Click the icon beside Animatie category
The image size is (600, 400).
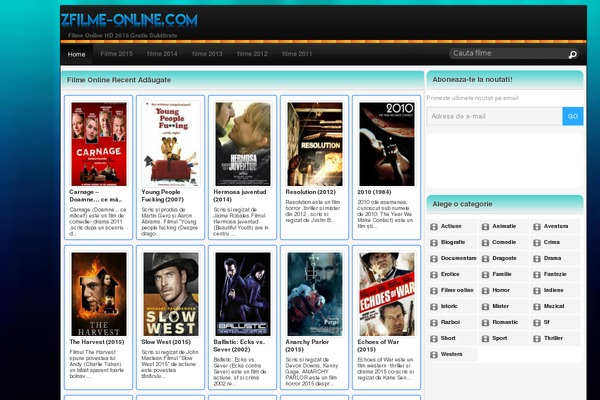coord(485,227)
